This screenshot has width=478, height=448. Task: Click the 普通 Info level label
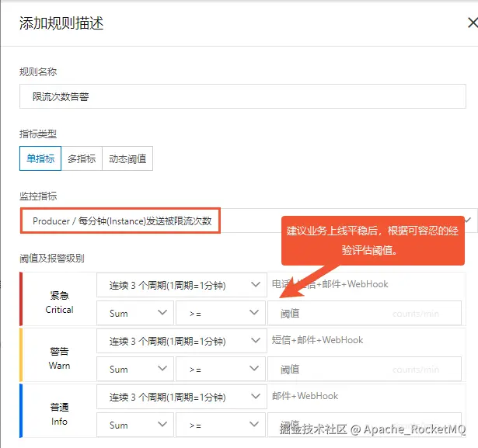pos(59,414)
